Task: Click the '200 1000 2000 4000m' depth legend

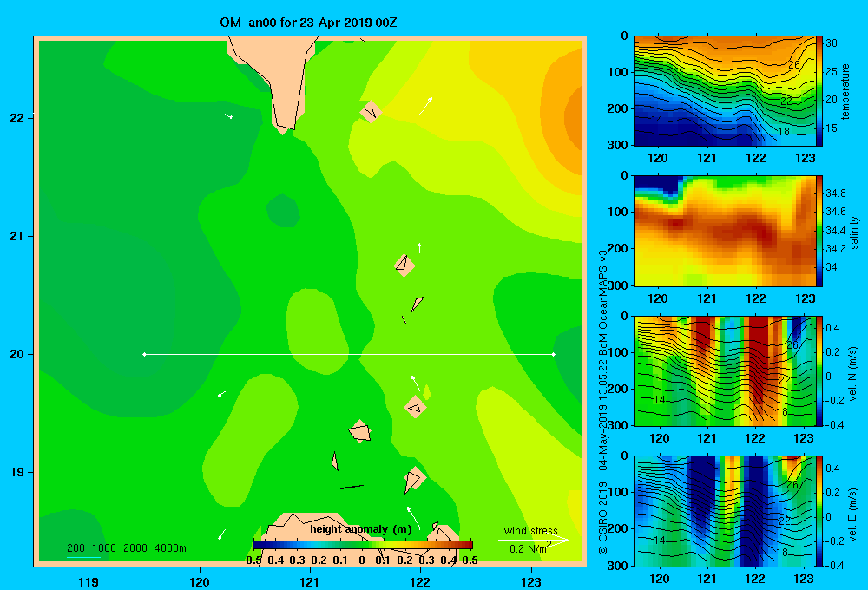Action: [126, 548]
